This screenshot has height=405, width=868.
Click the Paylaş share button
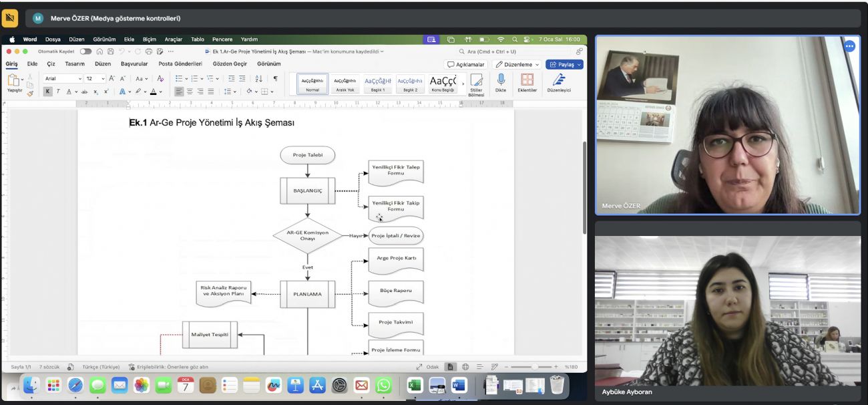pyautogui.click(x=564, y=65)
